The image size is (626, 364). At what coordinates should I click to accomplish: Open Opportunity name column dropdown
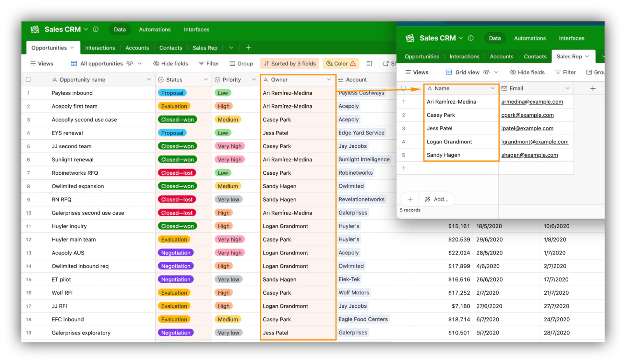coord(149,80)
